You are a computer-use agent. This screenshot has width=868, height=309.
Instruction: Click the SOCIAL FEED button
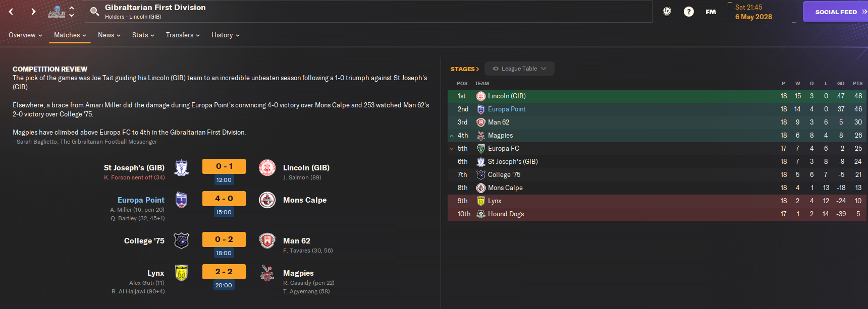coord(836,12)
